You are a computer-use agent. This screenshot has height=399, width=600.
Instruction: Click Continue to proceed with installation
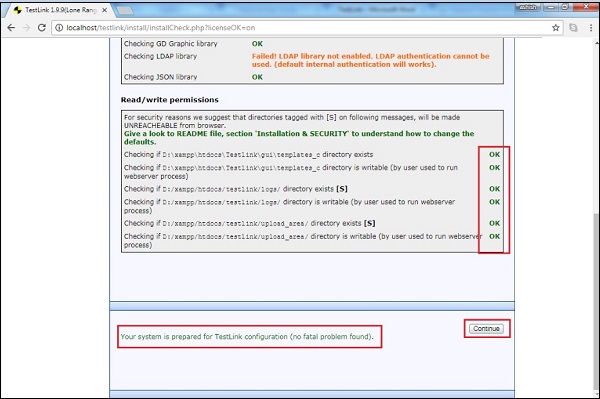click(486, 329)
